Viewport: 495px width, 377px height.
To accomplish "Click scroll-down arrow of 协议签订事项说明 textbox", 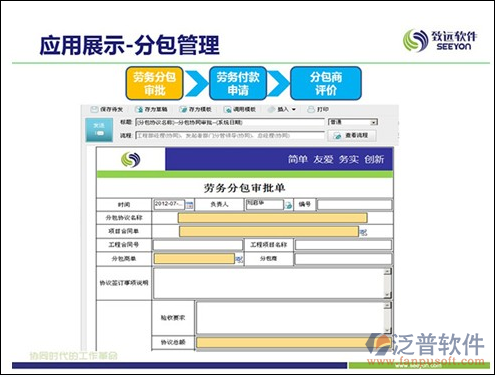I will 387,295.
